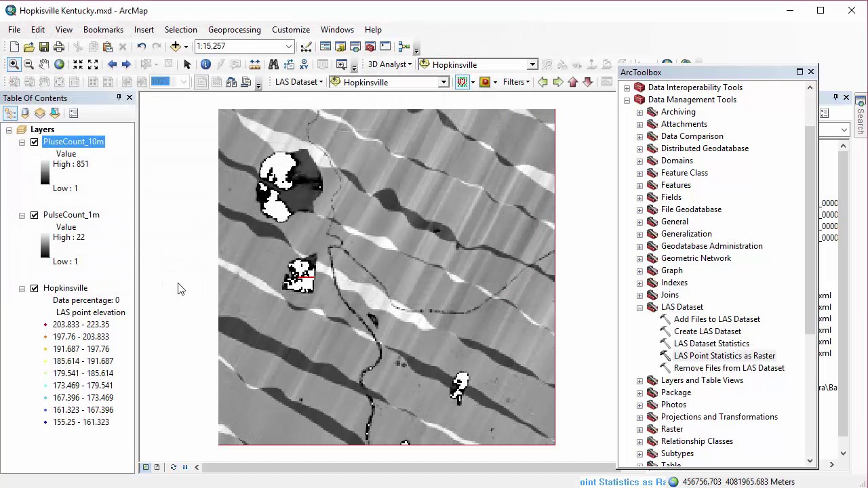Open the Filters dropdown
This screenshot has width=868, height=488.
517,82
